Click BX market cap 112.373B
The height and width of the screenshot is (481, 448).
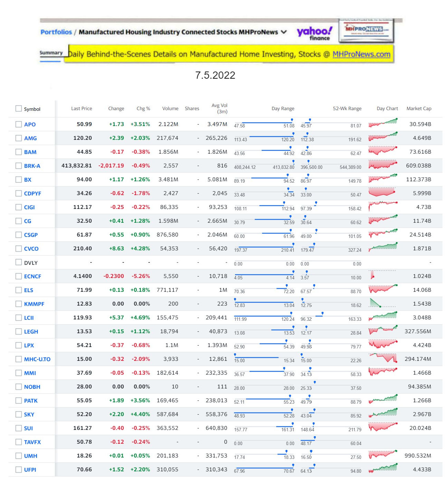418,179
